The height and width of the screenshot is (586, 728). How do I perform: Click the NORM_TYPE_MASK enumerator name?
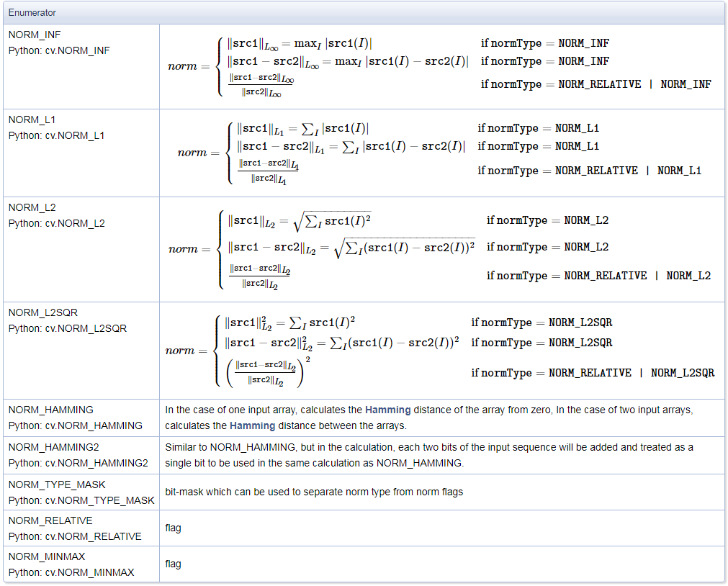[x=57, y=484]
